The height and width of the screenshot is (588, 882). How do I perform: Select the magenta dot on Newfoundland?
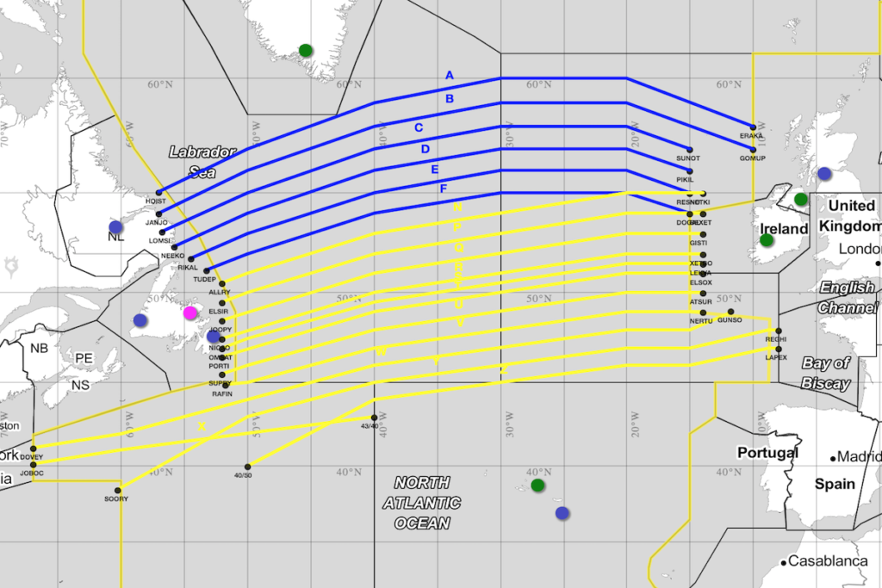(x=190, y=313)
